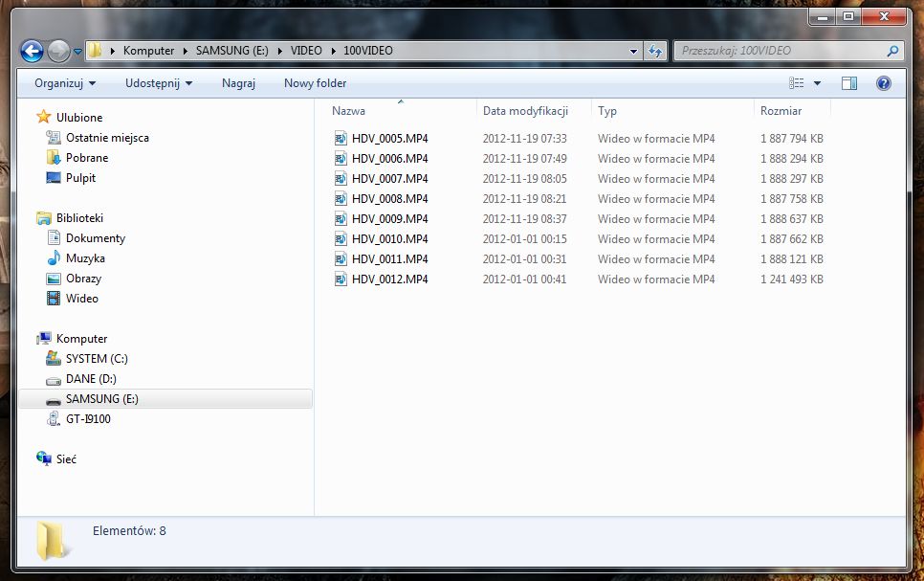Open the Udostępnij menu
Viewport: 924px width, 581px height.
pyautogui.click(x=159, y=83)
